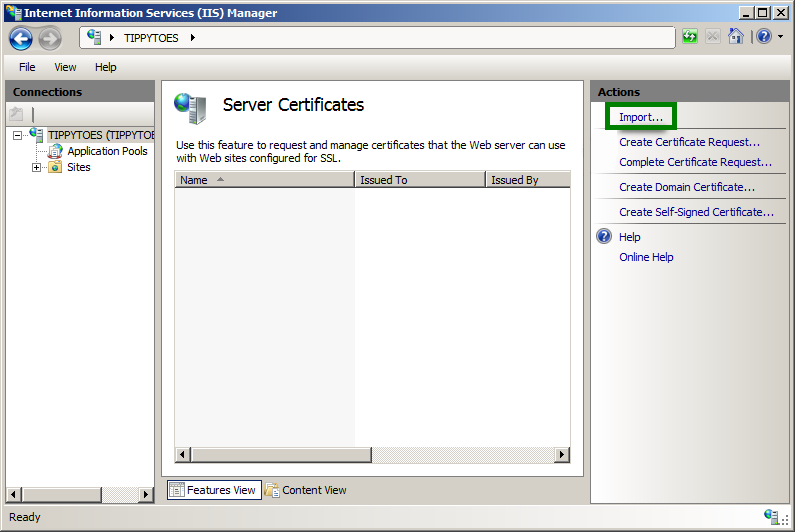Open the File menu

(x=27, y=67)
